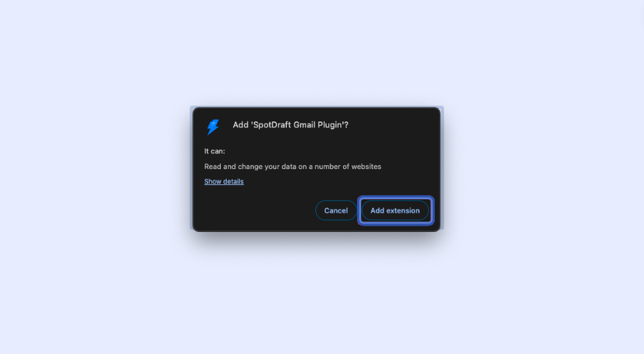Choose Cancel beside Add extension
Screen dimensions: 644x354
(x=336, y=211)
